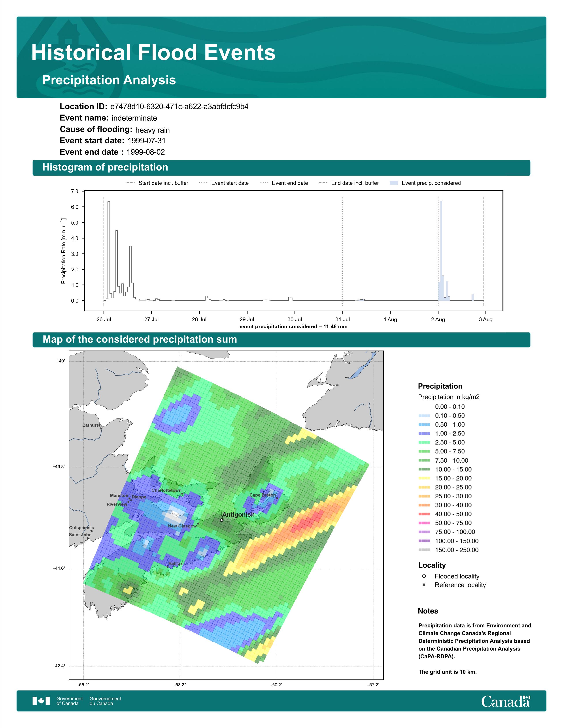563x728 pixels.
Task: Click the Event precip. considered legend patch
Action: pos(394,183)
